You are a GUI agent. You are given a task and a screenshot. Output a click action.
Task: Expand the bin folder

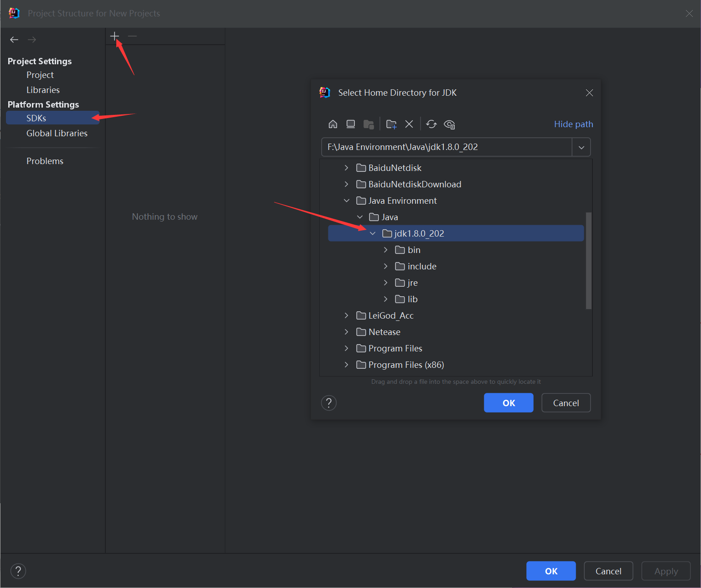tap(386, 250)
